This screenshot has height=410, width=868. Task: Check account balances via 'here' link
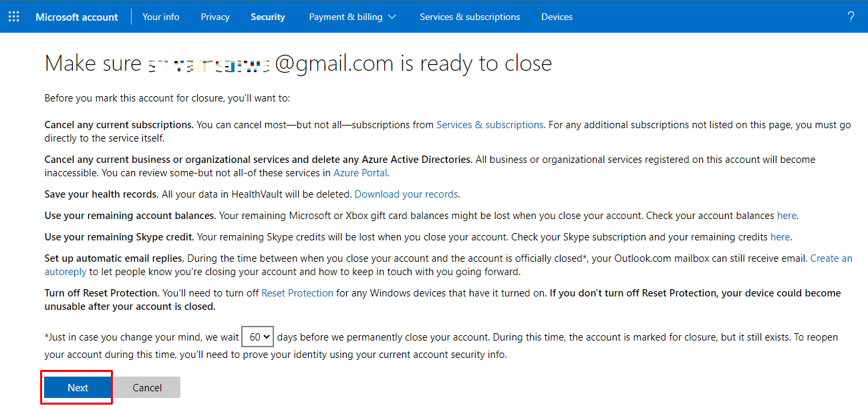pyautogui.click(x=786, y=216)
